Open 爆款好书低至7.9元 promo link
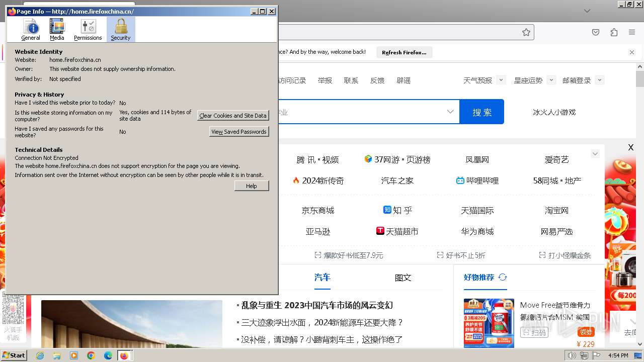The height and width of the screenshot is (362, 644). (x=349, y=255)
